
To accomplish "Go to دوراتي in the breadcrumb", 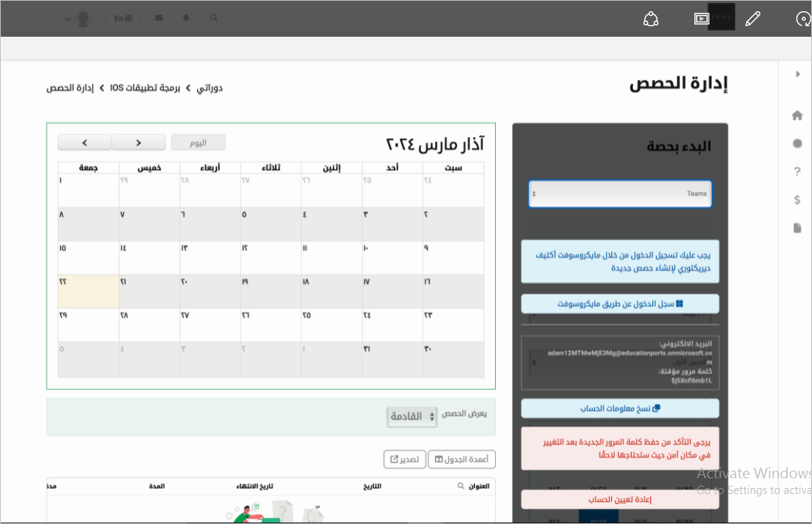I will point(210,88).
